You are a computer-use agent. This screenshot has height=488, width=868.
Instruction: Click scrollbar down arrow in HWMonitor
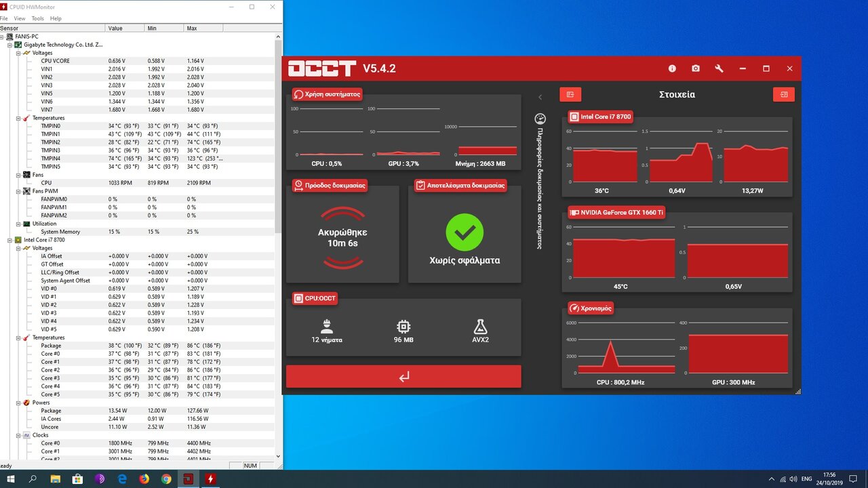tap(278, 457)
